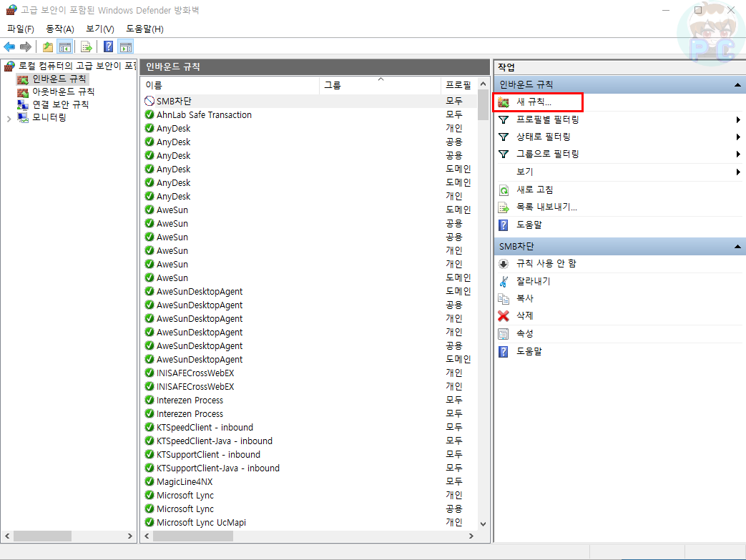The width and height of the screenshot is (746, 560).
Task: Click 도움말 under 인바운드 규칙 actions
Action: point(529,225)
